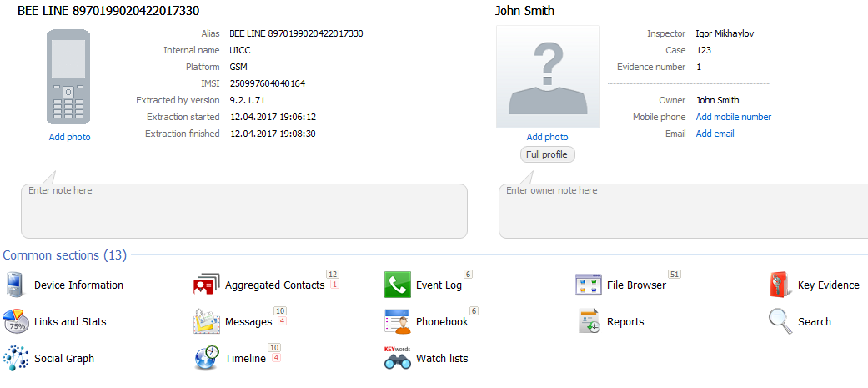Open the Event Log green phone icon
868x388 pixels.
tap(398, 285)
